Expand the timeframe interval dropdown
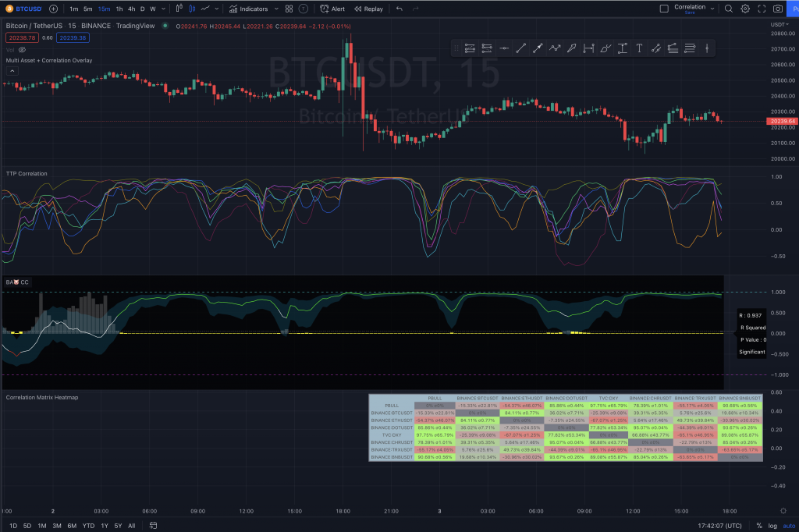 [x=163, y=9]
